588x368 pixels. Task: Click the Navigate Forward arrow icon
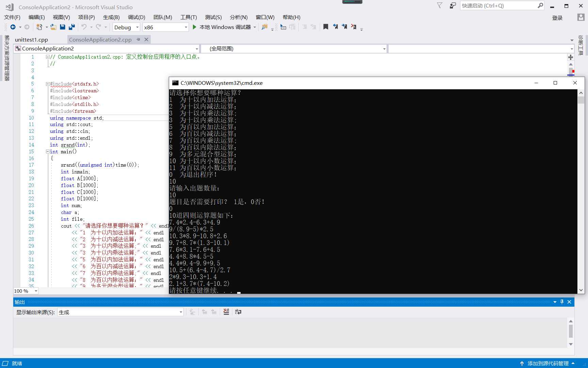[27, 27]
